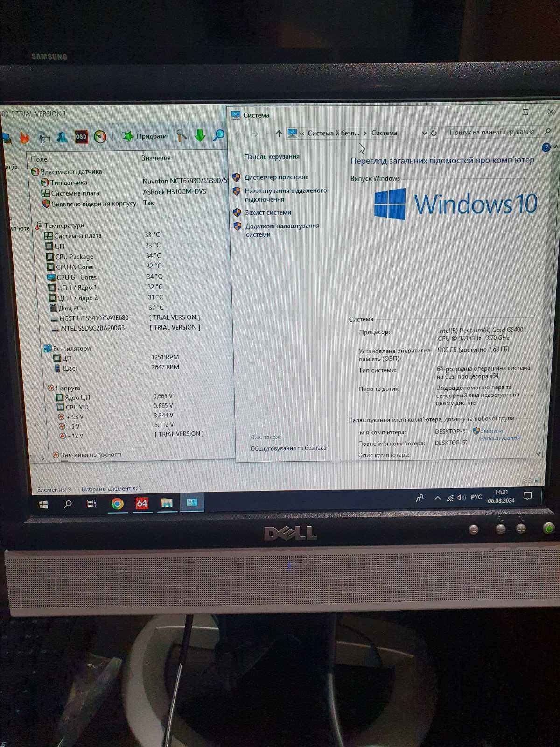Click the AIDA64 horizontal scrollbar right arrow
This screenshot has width=560, height=747.
42,458
